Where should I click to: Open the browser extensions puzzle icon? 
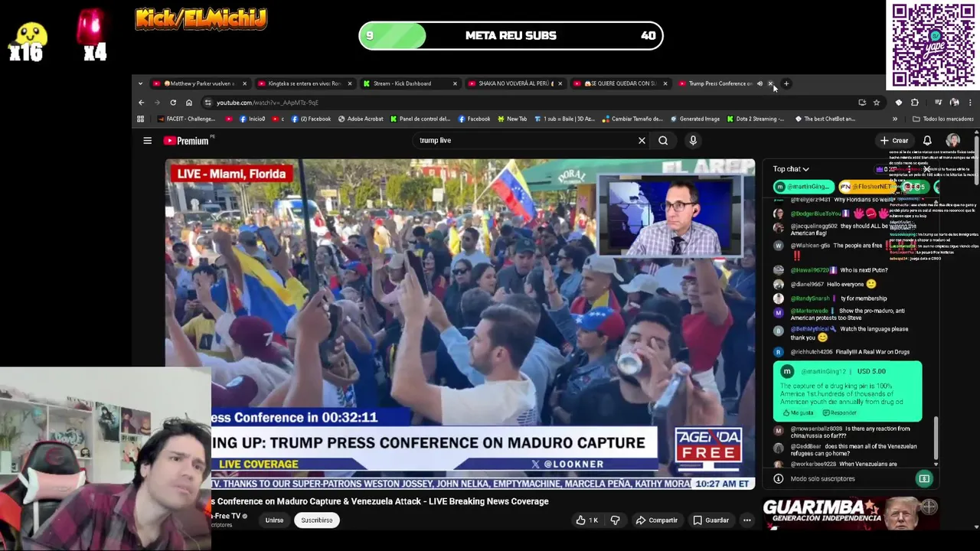(915, 103)
